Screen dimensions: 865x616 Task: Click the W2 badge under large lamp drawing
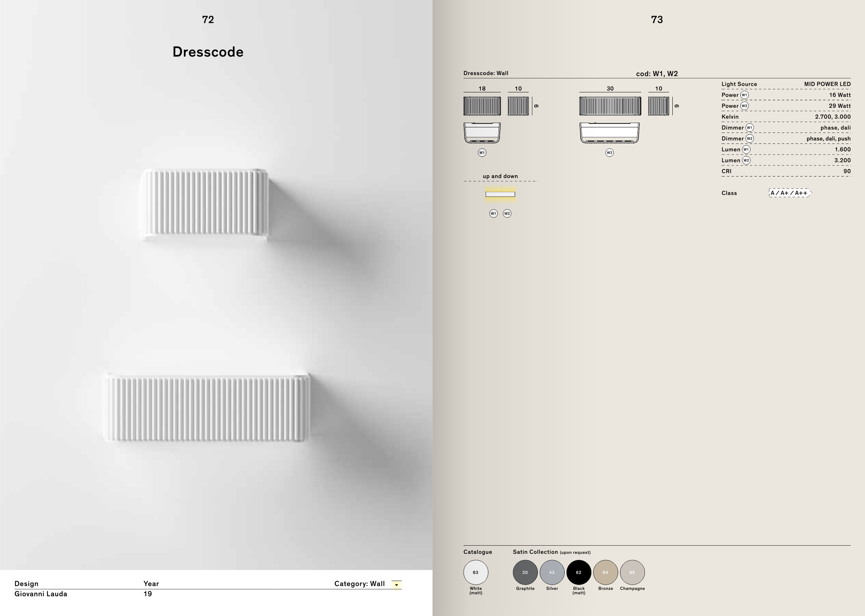[609, 153]
